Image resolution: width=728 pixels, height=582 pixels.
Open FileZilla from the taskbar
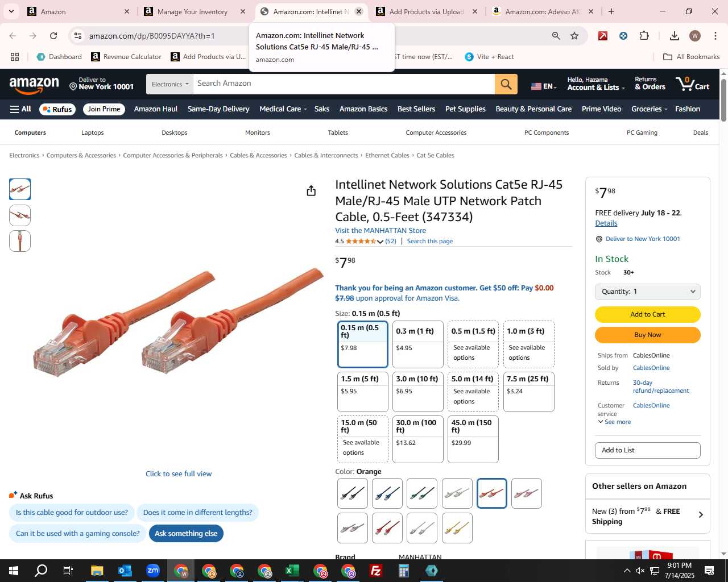(x=375, y=571)
